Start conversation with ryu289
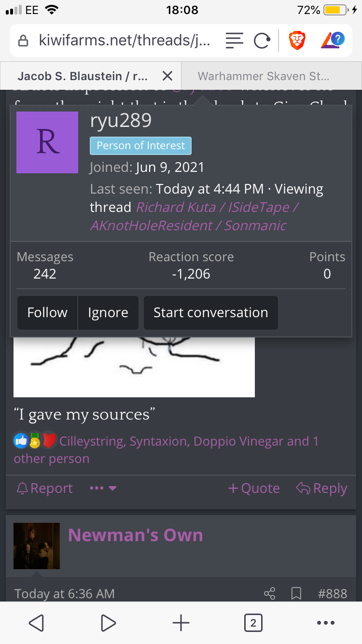 (211, 313)
